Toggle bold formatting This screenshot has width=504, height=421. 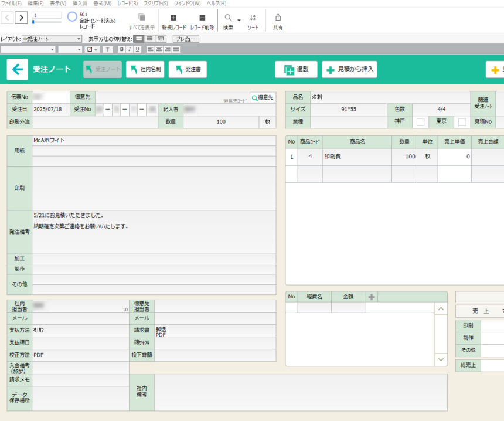(x=121, y=49)
